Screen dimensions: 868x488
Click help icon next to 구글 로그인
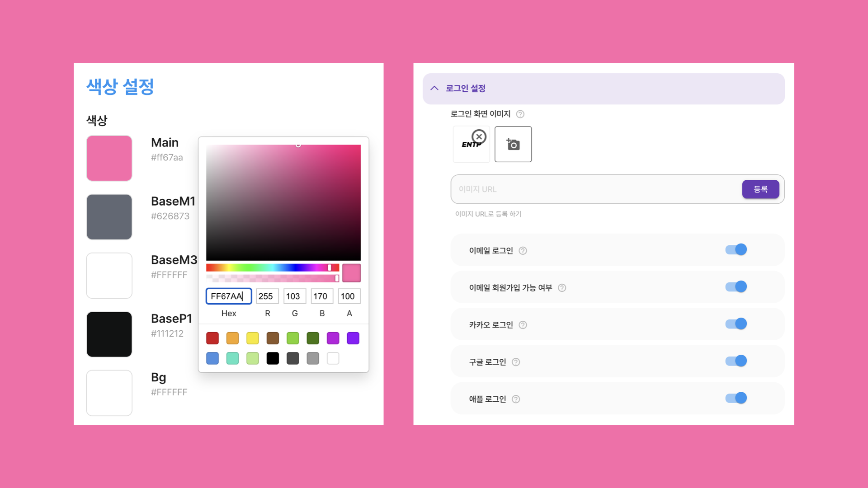(516, 362)
